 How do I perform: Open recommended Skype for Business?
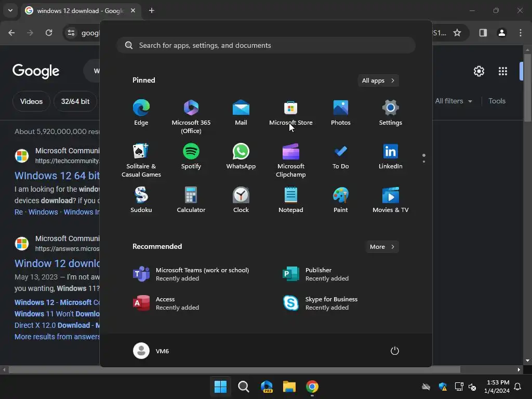pyautogui.click(x=320, y=303)
